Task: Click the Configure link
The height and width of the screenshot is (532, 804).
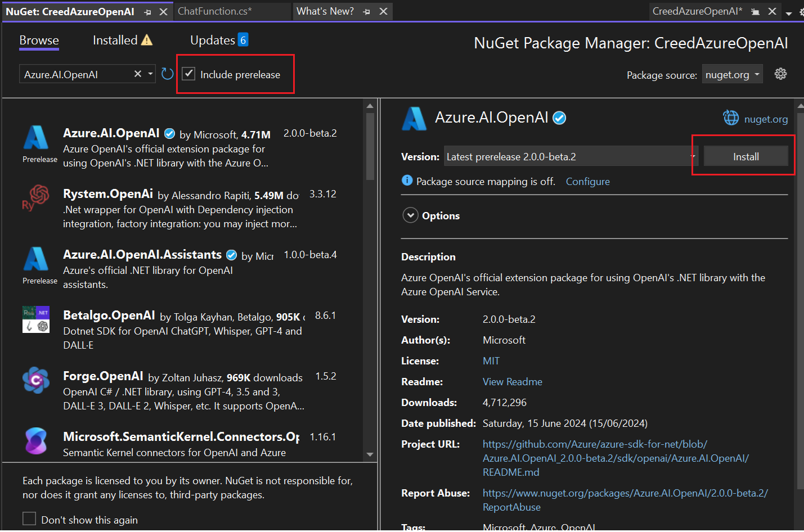Action: point(587,181)
